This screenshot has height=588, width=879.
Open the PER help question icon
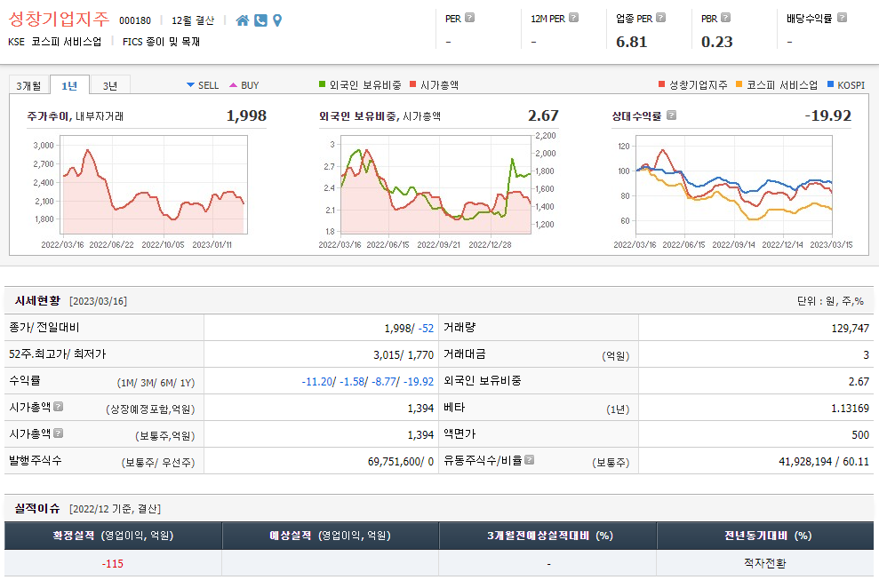[470, 18]
